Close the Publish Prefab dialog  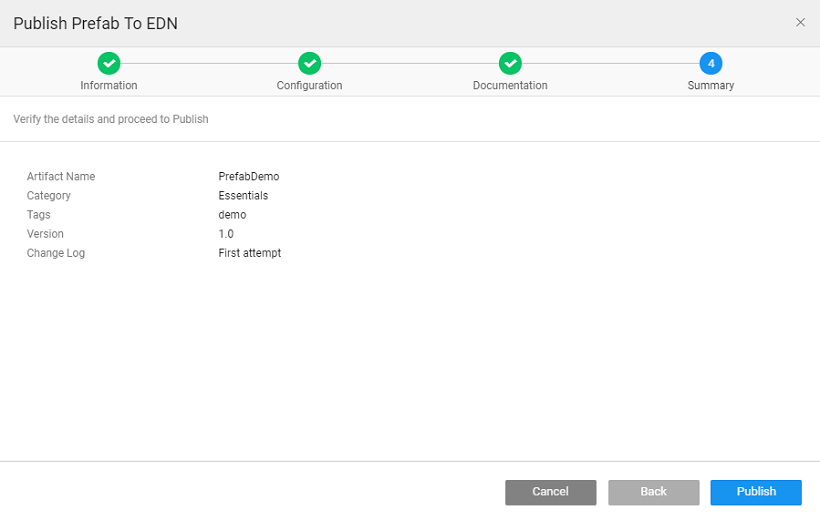[800, 22]
